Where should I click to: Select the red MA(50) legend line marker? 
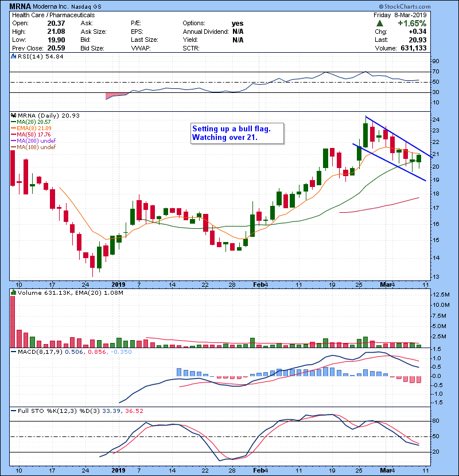[13, 134]
